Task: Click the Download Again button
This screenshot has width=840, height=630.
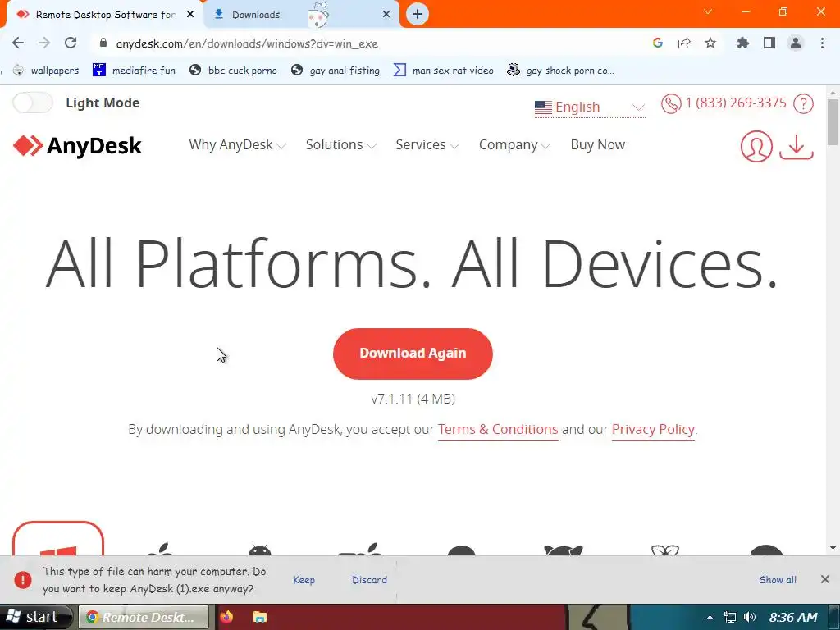Action: click(413, 354)
